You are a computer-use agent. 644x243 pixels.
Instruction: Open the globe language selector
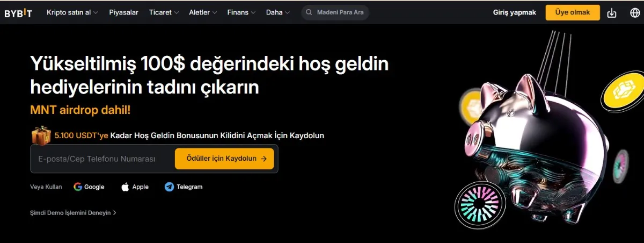[x=634, y=13]
